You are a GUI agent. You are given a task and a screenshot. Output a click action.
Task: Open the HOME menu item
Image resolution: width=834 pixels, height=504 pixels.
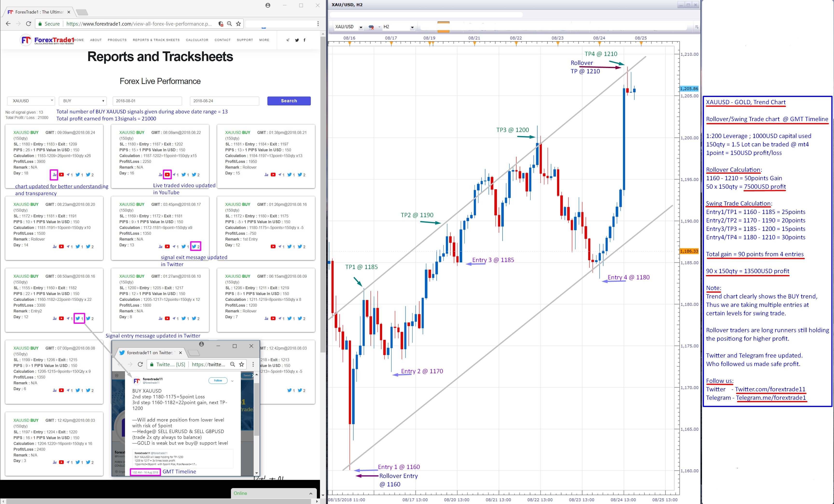79,40
